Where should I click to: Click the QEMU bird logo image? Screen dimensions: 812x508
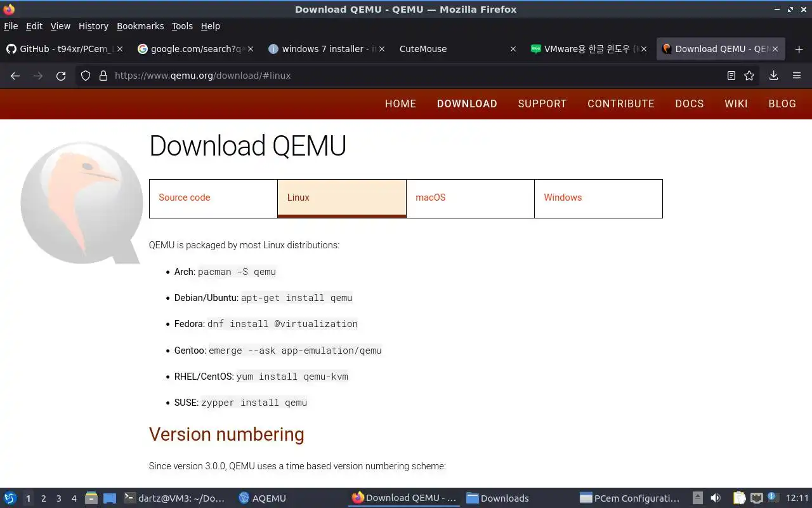click(x=81, y=201)
